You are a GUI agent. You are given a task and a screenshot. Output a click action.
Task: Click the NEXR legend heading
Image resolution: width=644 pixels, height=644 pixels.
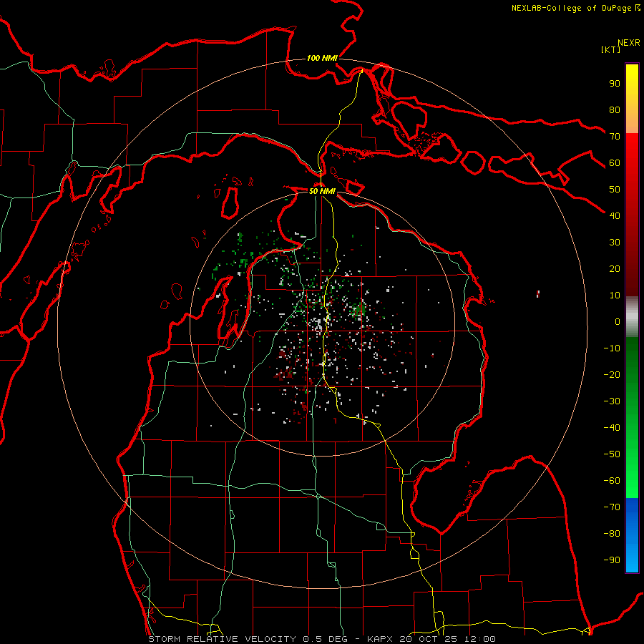click(x=628, y=43)
